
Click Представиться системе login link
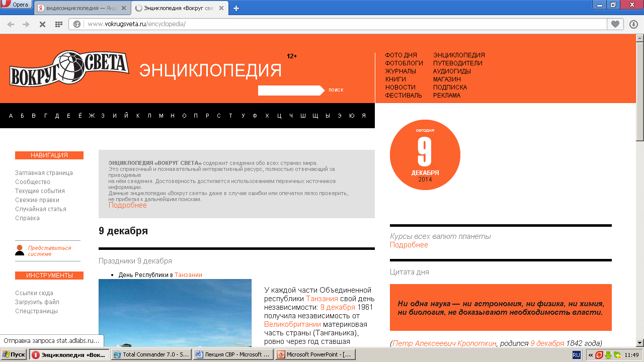click(x=49, y=251)
